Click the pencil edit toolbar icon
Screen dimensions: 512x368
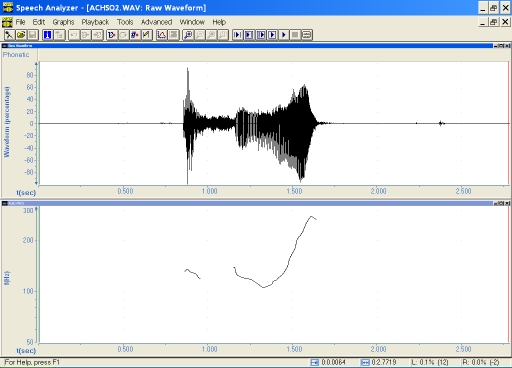pos(147,35)
